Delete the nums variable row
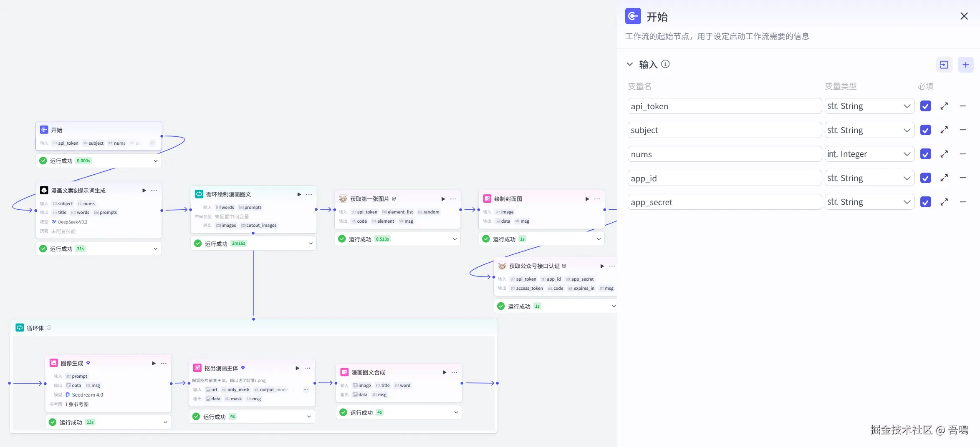980x447 pixels. tap(963, 154)
